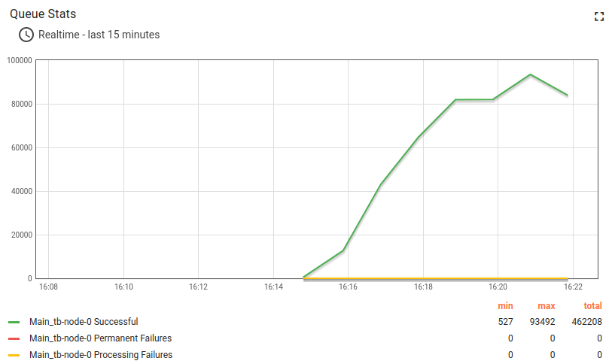Screen dimensions: 612x364
Task: Toggle Main_tb-node-0 Processing Failures series
Action: 101,355
